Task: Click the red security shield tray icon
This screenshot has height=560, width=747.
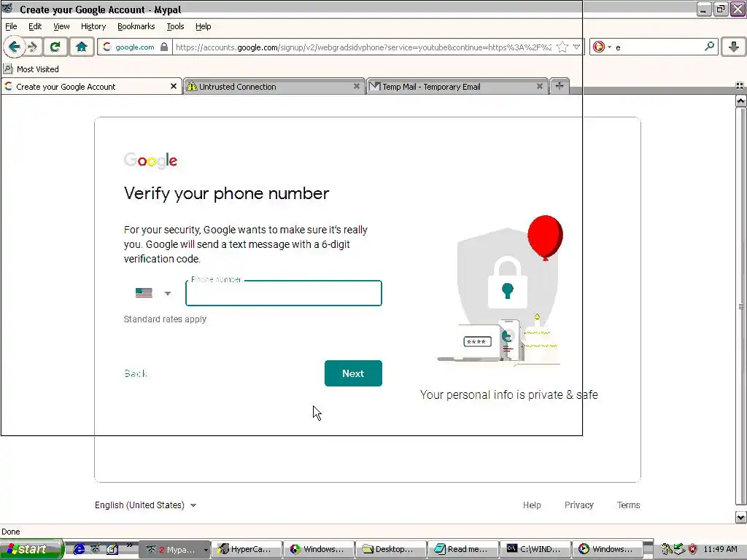Action: (693, 549)
